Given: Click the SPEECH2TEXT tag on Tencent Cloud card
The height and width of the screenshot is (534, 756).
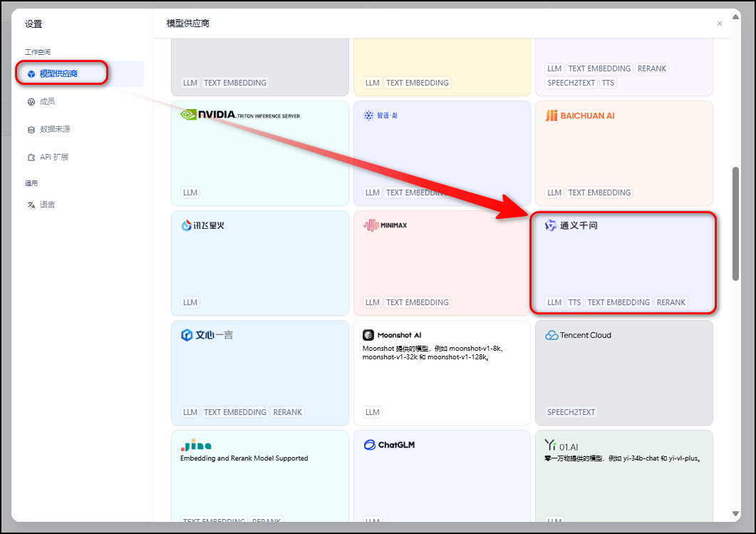Looking at the screenshot, I should [571, 412].
